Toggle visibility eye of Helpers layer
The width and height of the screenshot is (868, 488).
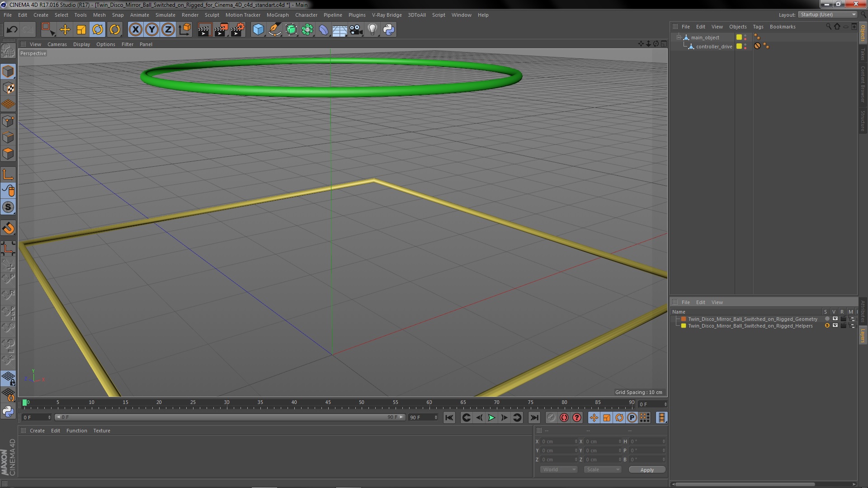click(x=835, y=326)
